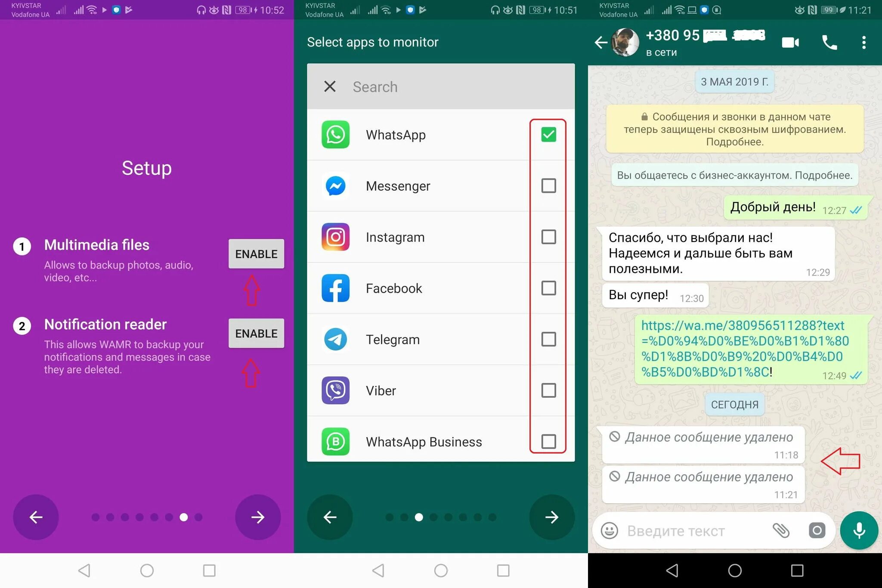882x588 pixels.
Task: Click the Viber icon in app list
Action: coord(335,390)
